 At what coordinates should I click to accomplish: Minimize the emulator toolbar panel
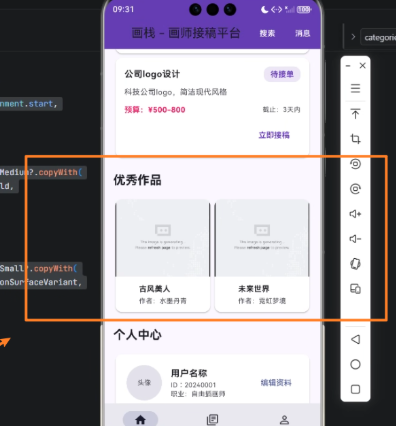point(348,66)
